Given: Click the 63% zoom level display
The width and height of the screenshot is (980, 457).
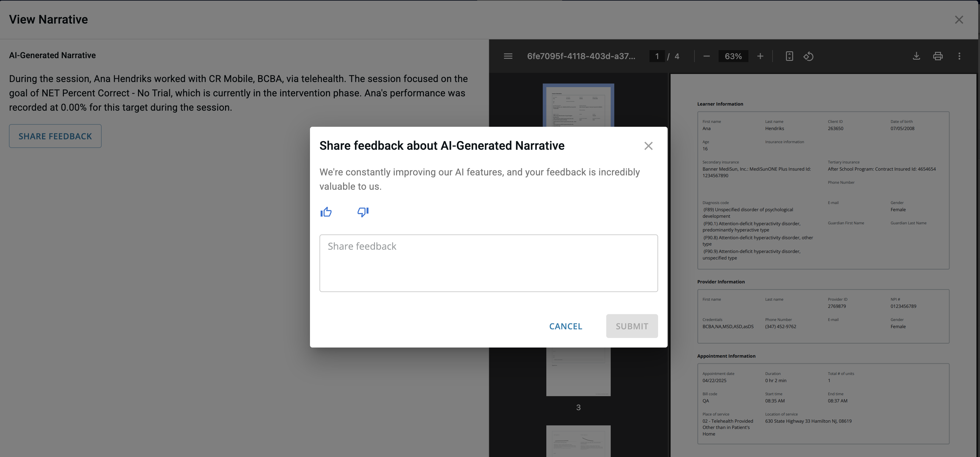Looking at the screenshot, I should [x=733, y=56].
